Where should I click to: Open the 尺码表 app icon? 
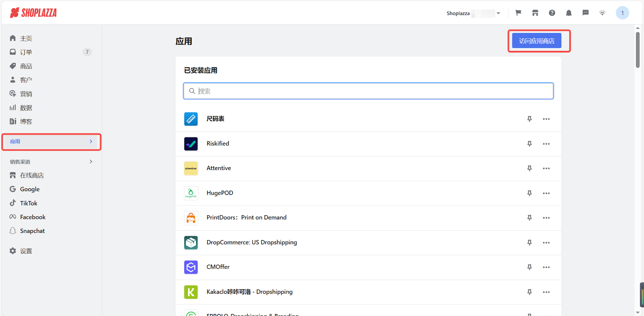[191, 119]
